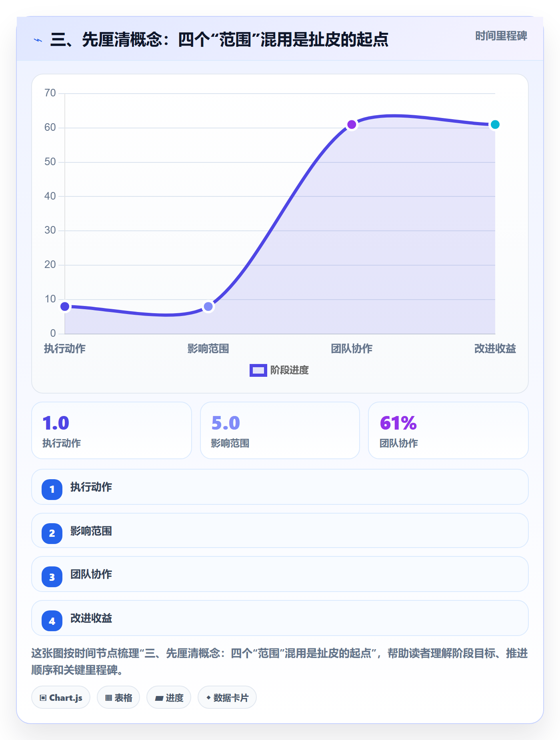Click the number 1 step badge

pos(52,489)
